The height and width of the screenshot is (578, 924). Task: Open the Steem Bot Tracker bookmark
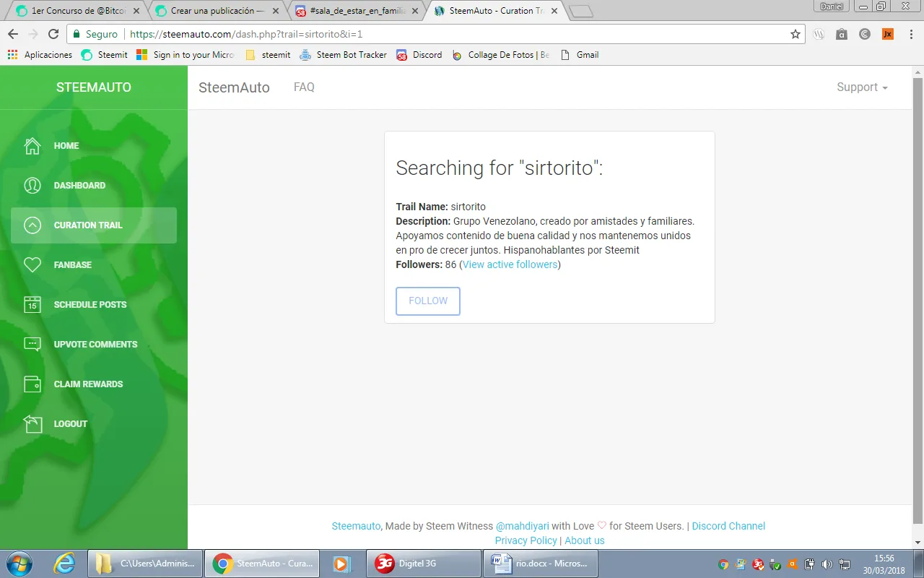[344, 55]
